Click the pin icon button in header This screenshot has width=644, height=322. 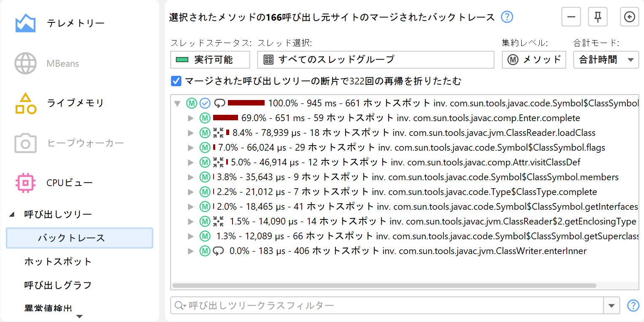pos(598,17)
